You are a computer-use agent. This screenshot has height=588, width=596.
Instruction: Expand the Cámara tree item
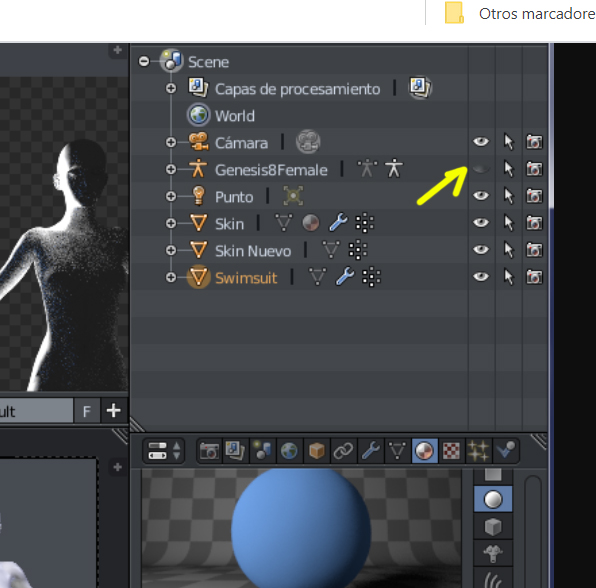point(171,142)
